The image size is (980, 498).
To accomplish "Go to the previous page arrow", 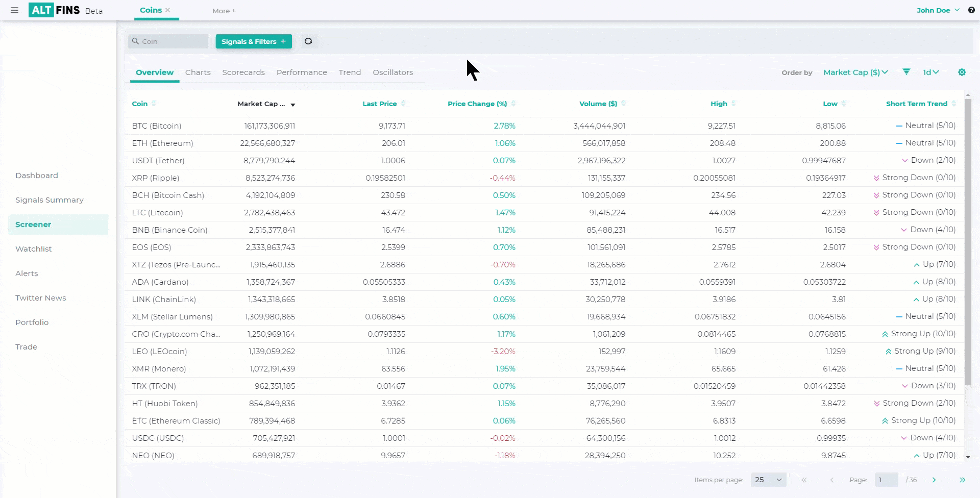I will [x=832, y=480].
